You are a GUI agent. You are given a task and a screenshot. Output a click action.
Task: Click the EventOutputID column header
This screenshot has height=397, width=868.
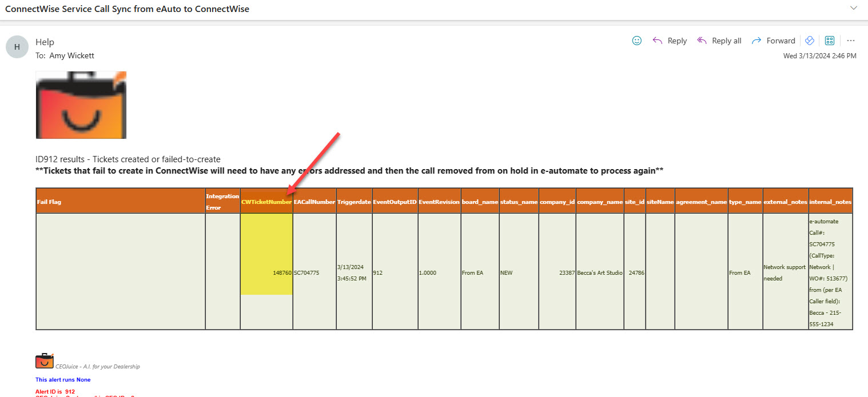395,202
